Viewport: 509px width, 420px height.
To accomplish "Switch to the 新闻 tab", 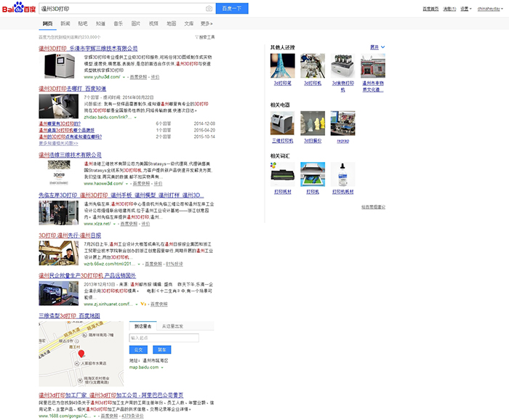I will point(65,23).
